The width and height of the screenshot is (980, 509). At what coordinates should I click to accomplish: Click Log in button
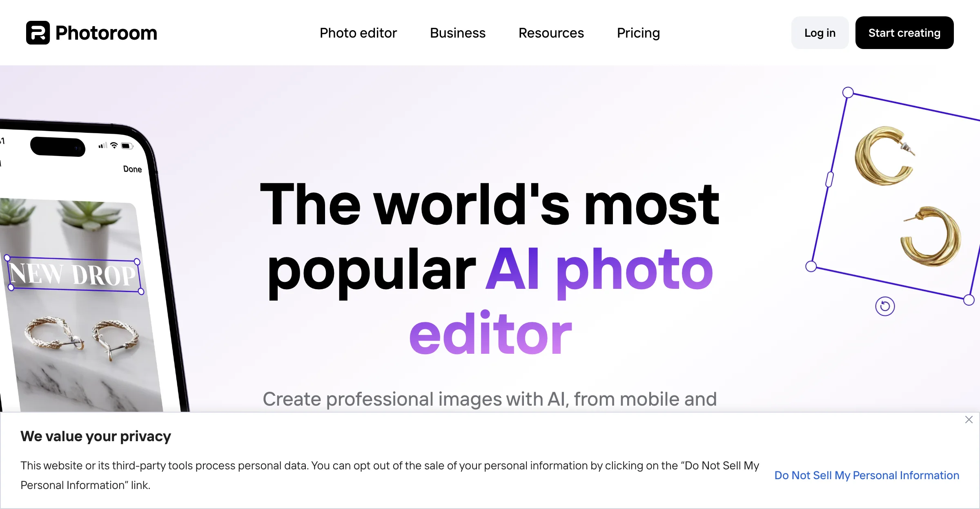tap(819, 32)
